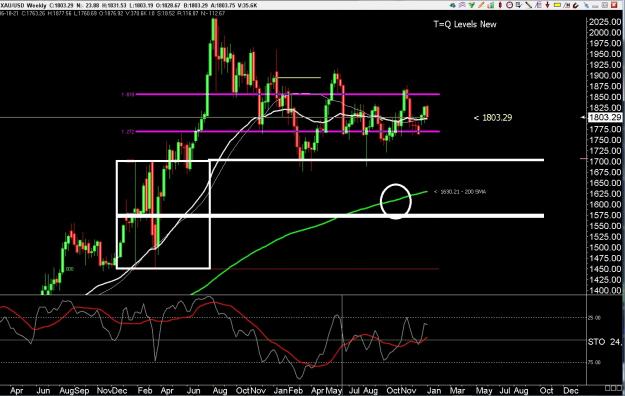Click the '< 1803.29' annotation text
Image resolution: width=625 pixels, height=396 pixels.
point(493,118)
